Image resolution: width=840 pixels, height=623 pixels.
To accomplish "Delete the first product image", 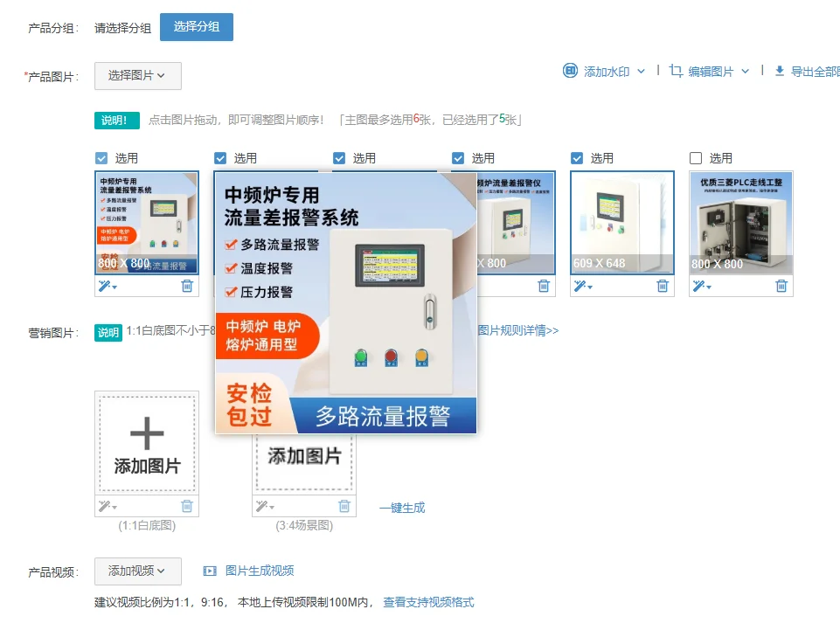I will point(187,286).
